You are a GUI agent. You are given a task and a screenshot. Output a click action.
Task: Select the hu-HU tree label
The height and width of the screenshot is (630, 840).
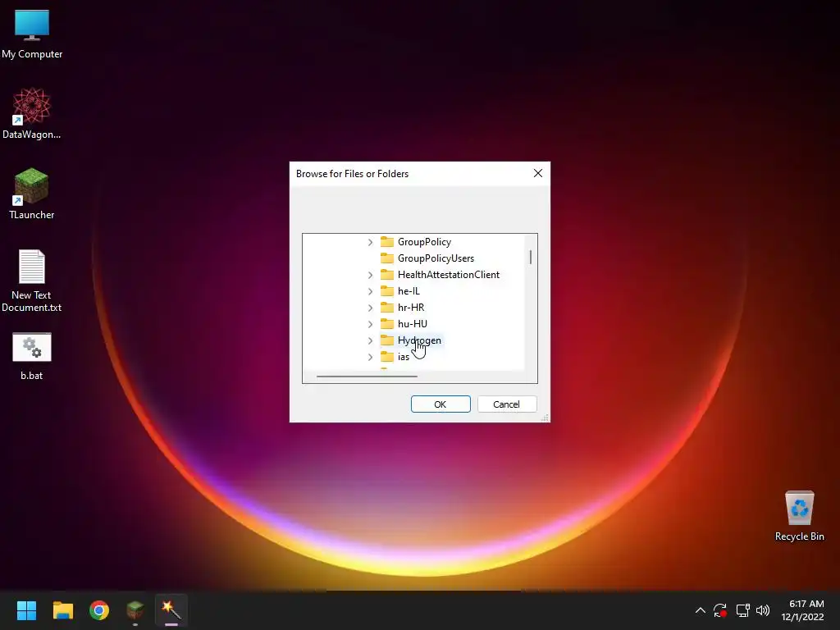tap(413, 323)
